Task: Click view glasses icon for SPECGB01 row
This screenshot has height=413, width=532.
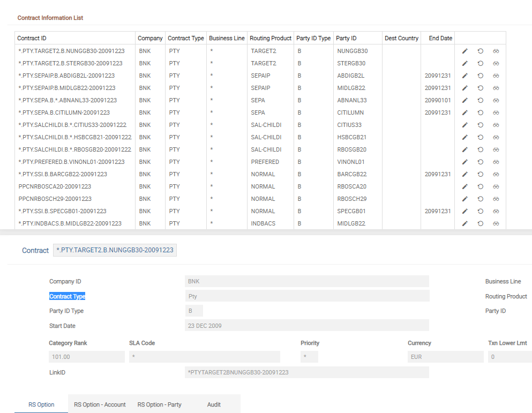Action: point(496,211)
